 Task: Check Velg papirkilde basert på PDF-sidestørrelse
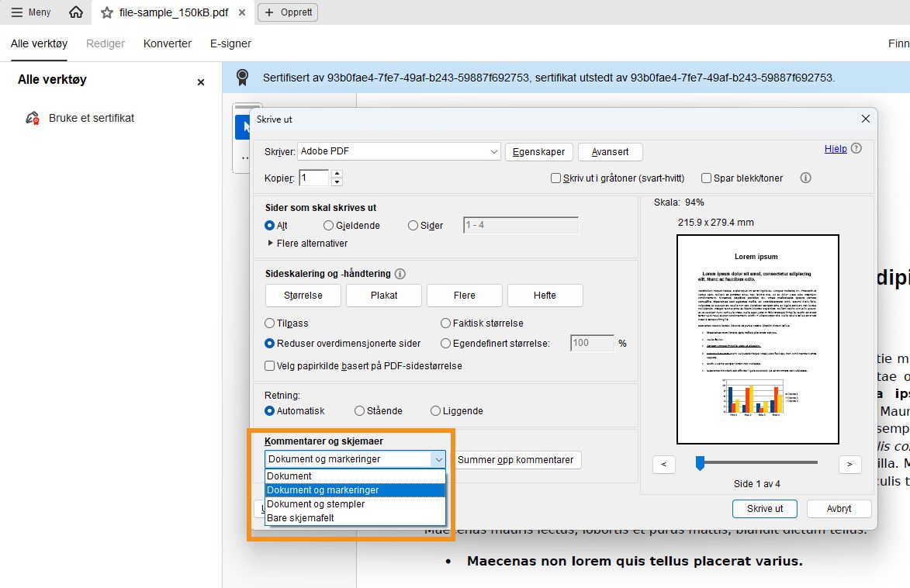(269, 365)
